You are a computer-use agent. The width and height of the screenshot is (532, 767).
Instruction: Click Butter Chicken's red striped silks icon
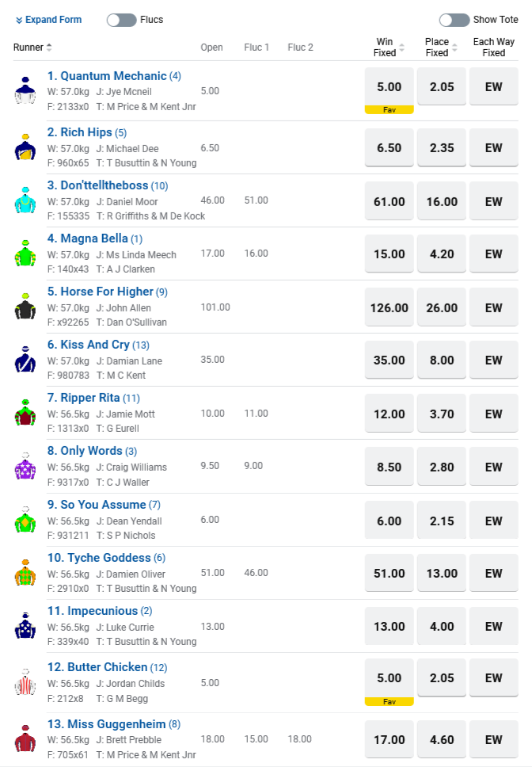pyautogui.click(x=25, y=682)
